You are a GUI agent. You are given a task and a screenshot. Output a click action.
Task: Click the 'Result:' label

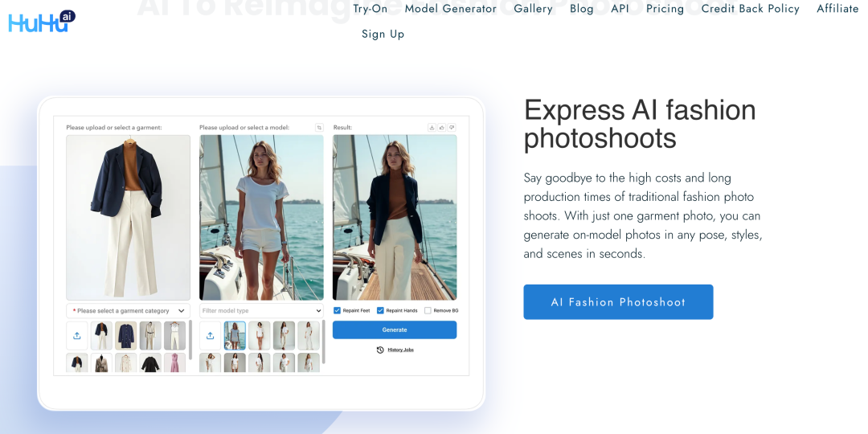tap(342, 127)
